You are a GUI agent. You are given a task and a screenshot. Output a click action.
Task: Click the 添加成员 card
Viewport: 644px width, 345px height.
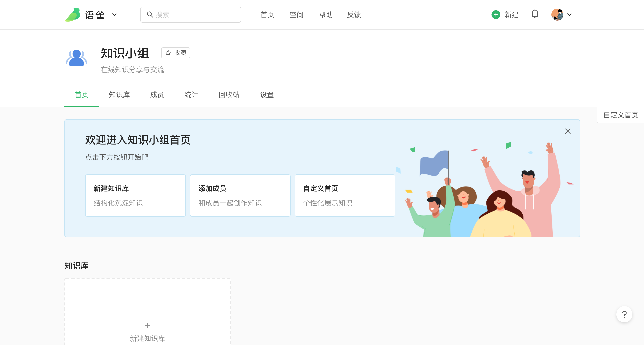[x=240, y=195]
